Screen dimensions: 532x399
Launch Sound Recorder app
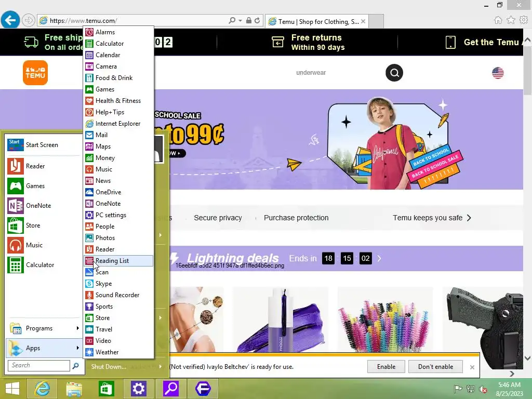tap(118, 295)
